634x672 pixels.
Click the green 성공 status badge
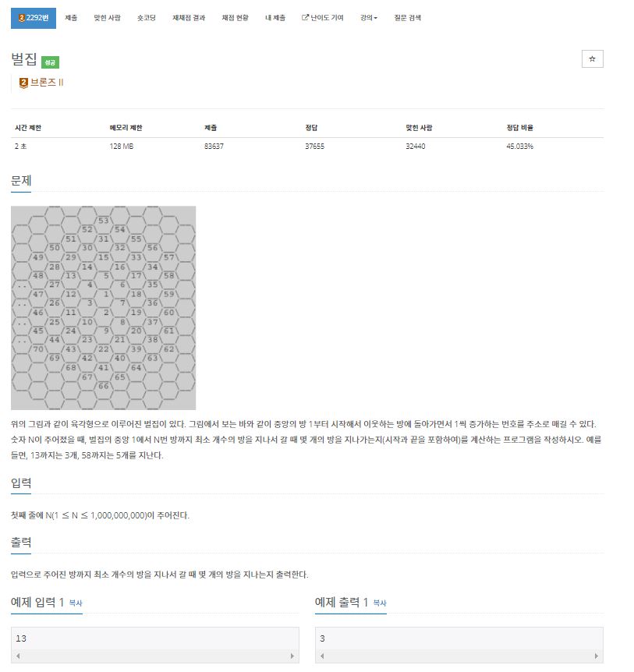click(50, 62)
